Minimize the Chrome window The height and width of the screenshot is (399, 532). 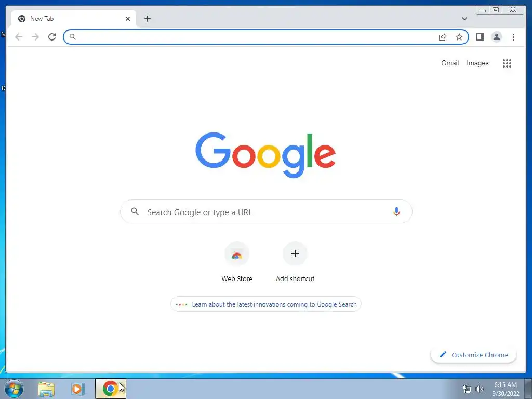(x=483, y=10)
